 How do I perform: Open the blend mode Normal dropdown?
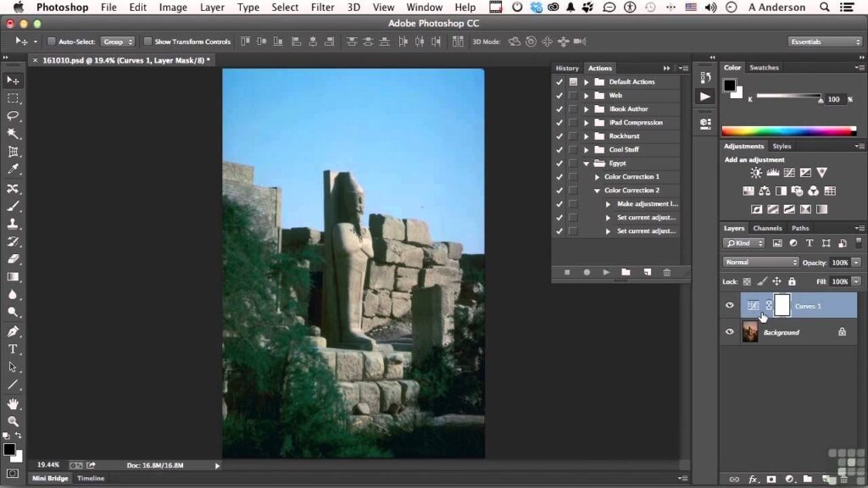point(760,263)
